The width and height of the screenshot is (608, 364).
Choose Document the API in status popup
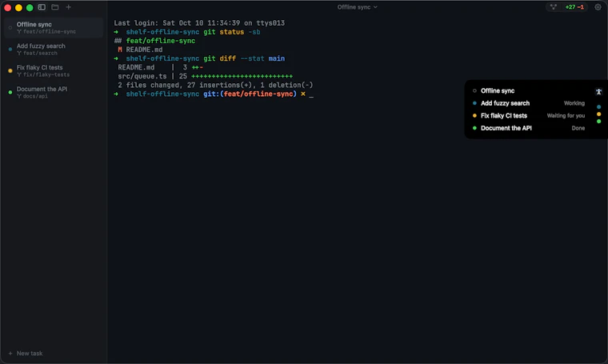pos(529,128)
